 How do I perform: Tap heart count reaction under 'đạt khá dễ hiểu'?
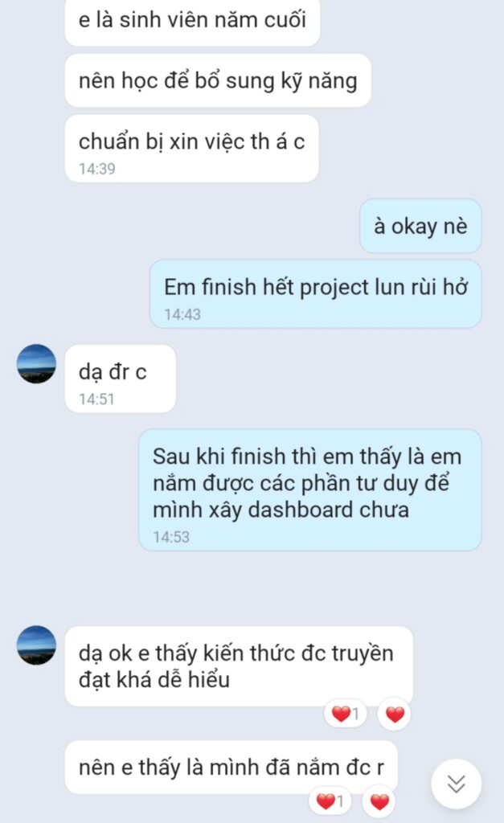pos(345,714)
